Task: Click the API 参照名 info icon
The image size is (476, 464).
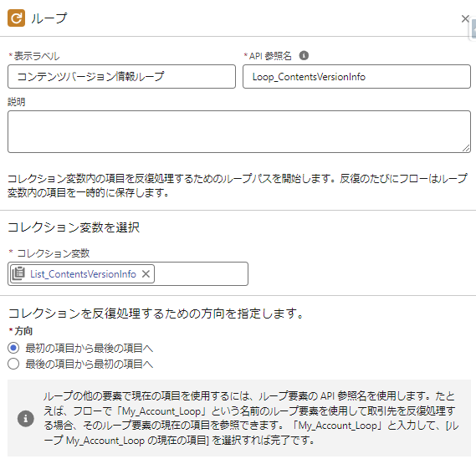Action: (x=304, y=55)
